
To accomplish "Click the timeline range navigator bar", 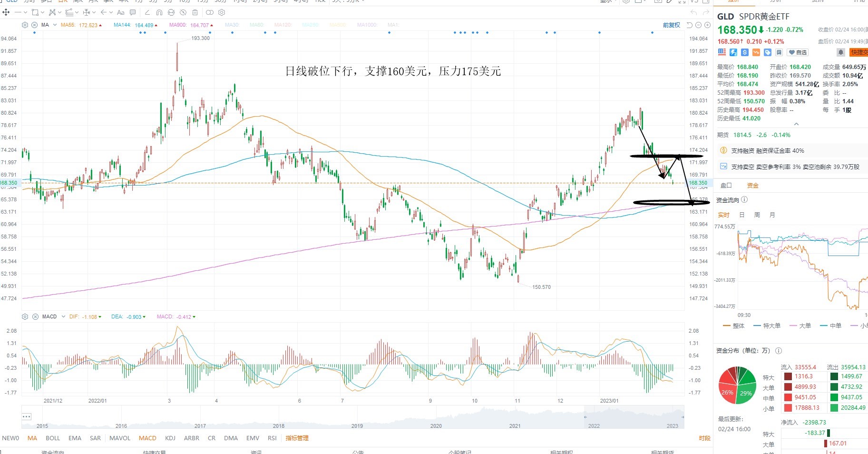I will coord(353,417).
